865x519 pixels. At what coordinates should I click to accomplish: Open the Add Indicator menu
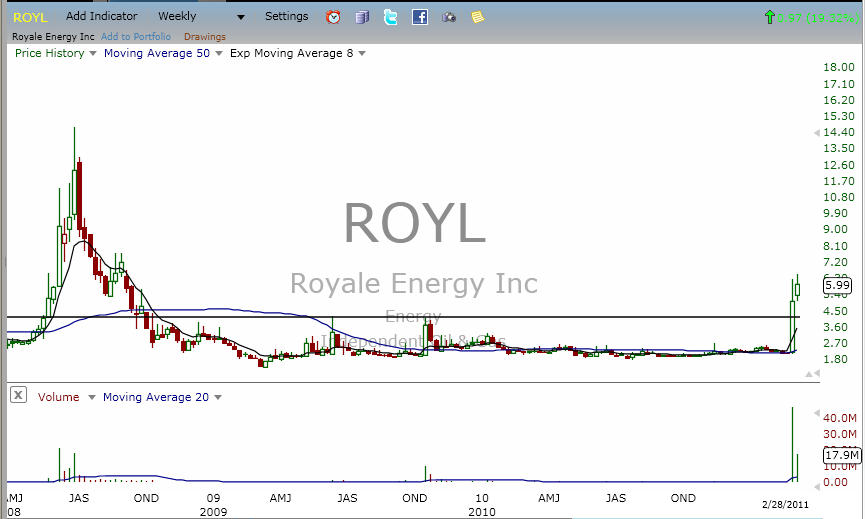click(x=102, y=16)
